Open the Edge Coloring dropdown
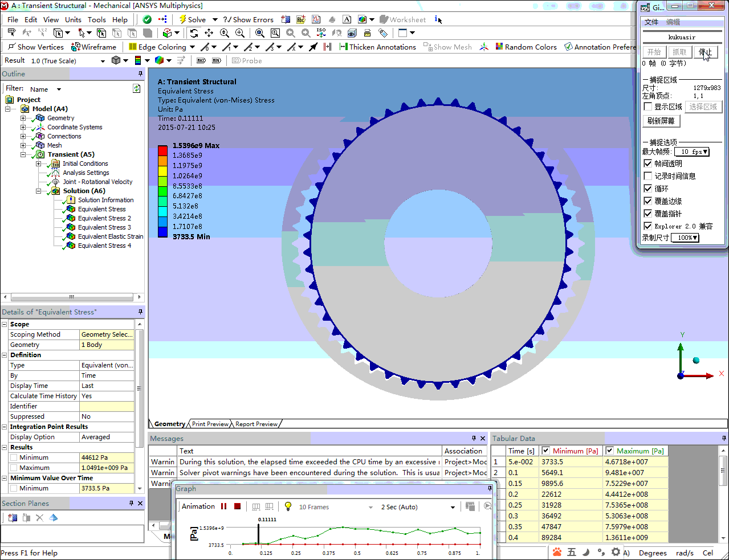 (x=192, y=47)
